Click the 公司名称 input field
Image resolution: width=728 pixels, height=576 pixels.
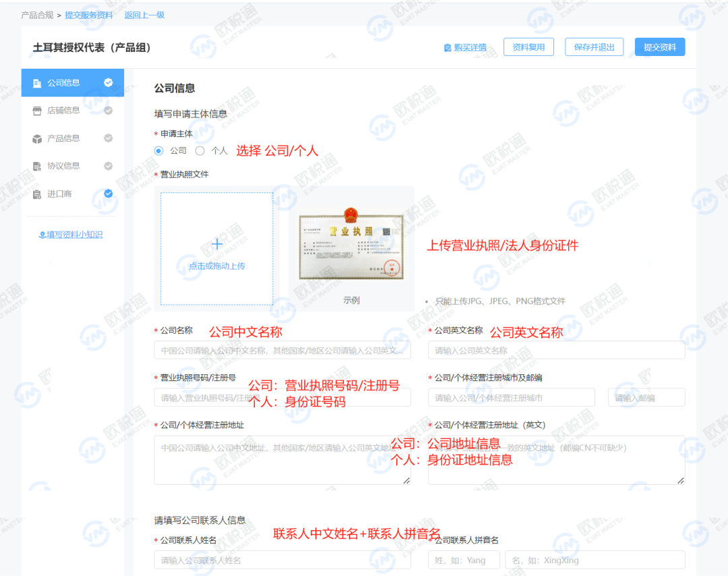click(x=282, y=349)
